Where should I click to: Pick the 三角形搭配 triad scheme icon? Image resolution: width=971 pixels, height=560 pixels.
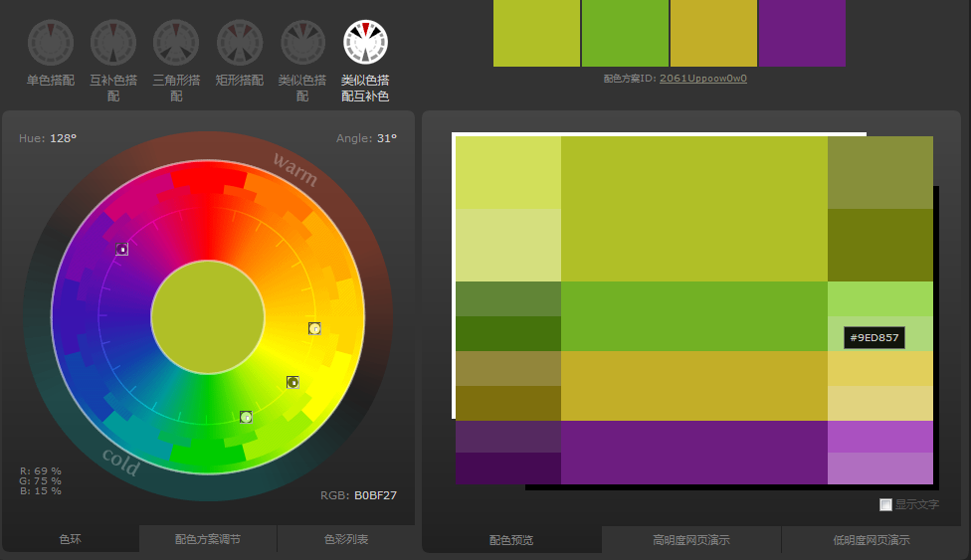[x=175, y=41]
